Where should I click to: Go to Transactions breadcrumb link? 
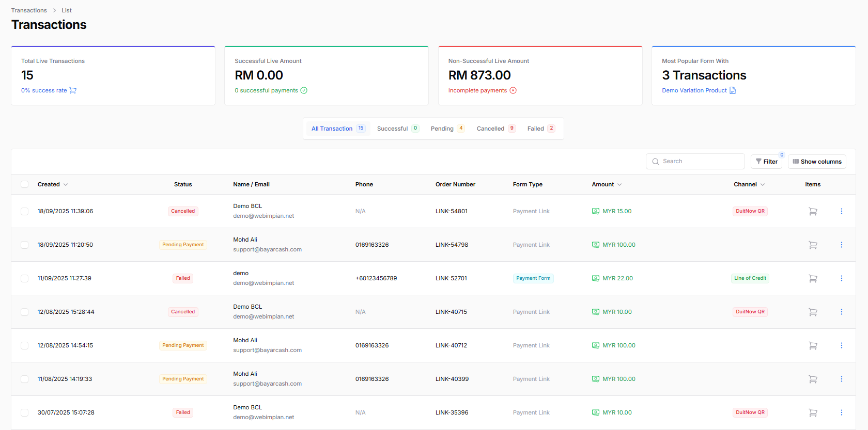tap(29, 10)
